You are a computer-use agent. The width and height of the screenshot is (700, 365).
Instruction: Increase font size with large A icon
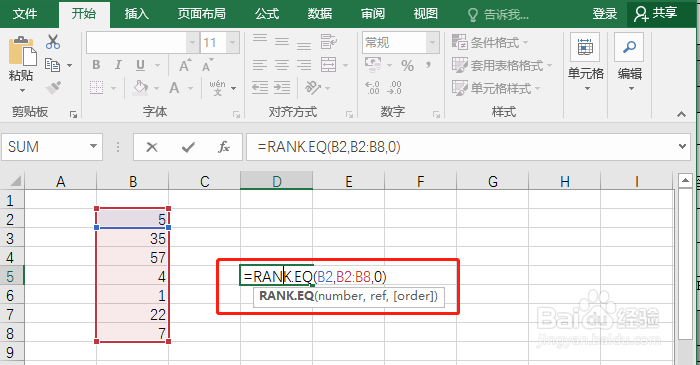185,65
